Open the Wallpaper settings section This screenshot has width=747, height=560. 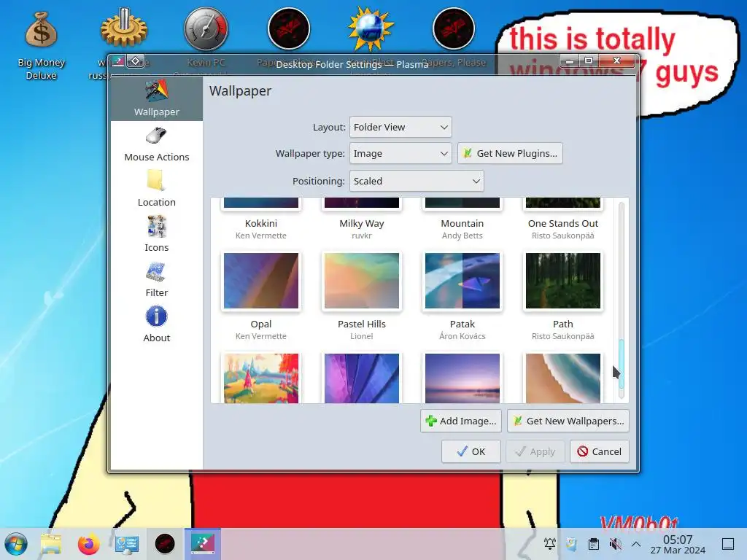156,98
